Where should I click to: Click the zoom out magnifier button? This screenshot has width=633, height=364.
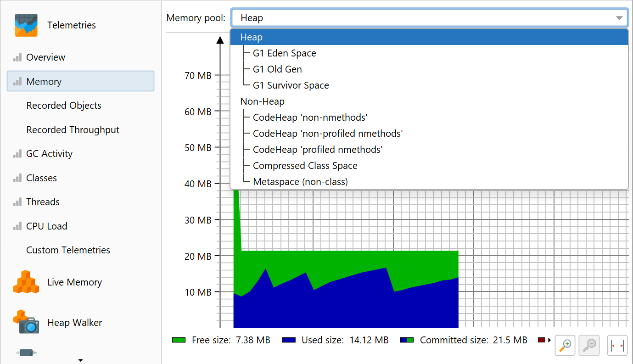(589, 345)
